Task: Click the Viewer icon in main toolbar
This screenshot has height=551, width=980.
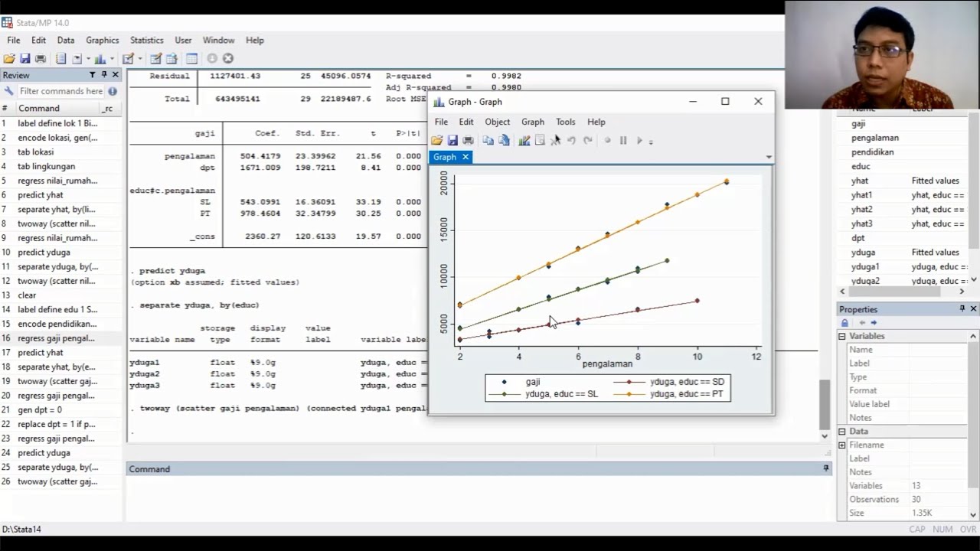Action: (77, 59)
